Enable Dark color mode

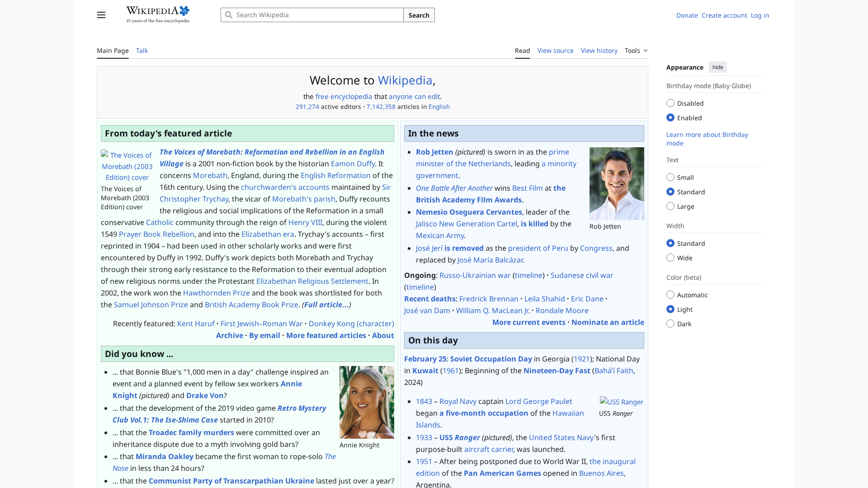670,324
